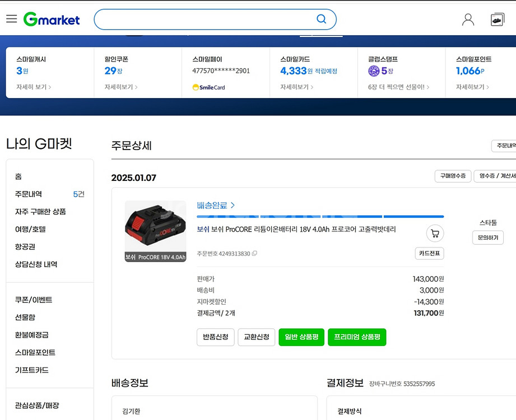This screenshot has height=420, width=516.
Task: Open 관심상품/매장 sidebar item
Action: coord(37,405)
